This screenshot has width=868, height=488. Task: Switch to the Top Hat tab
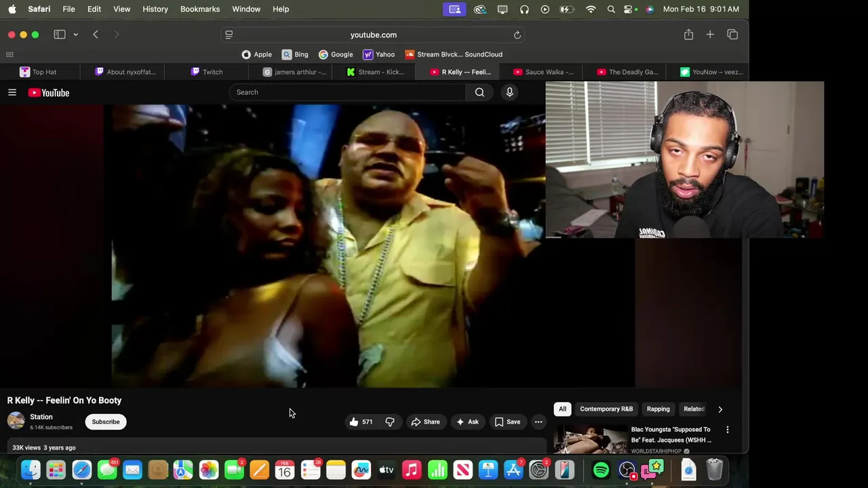tap(39, 72)
